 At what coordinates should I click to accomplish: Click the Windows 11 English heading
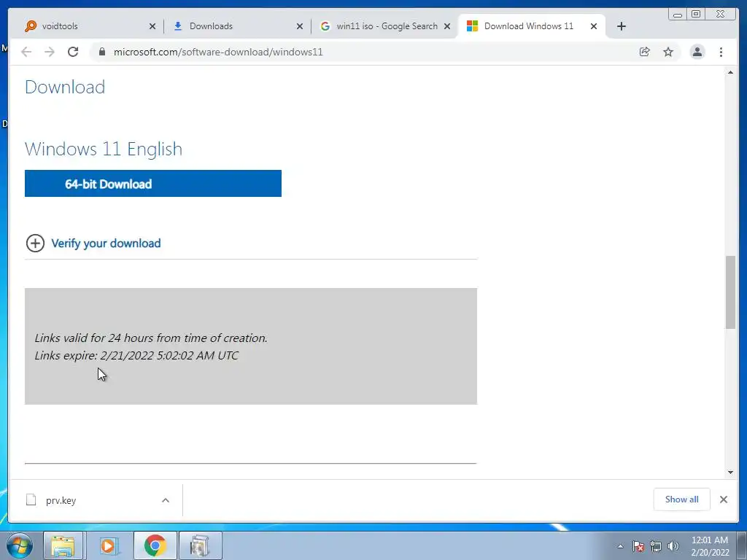pyautogui.click(x=104, y=149)
